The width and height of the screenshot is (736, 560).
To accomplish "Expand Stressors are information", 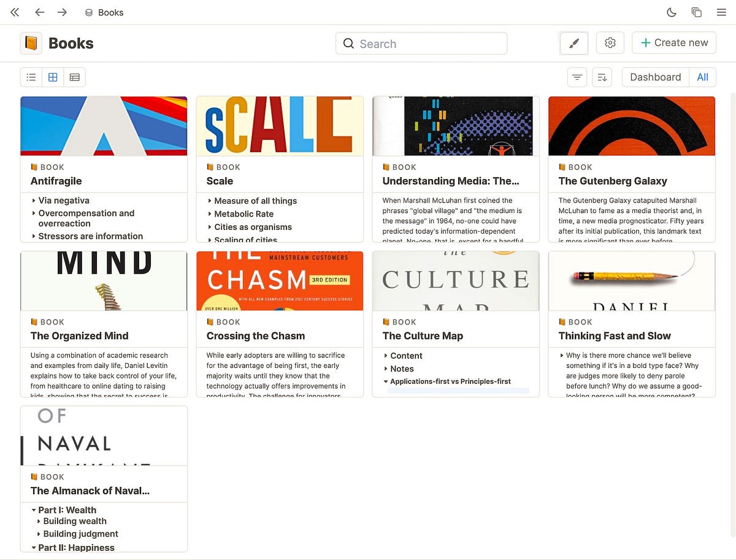I will point(33,236).
